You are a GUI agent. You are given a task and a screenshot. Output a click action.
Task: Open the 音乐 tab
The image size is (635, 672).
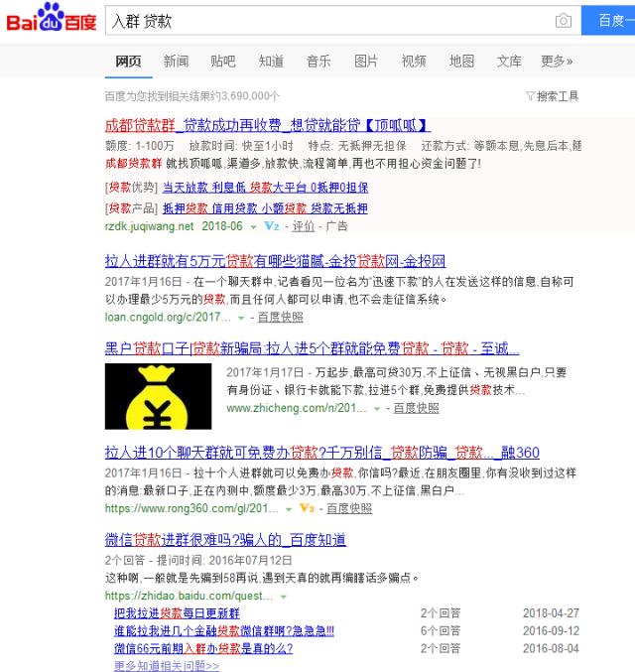(x=318, y=62)
